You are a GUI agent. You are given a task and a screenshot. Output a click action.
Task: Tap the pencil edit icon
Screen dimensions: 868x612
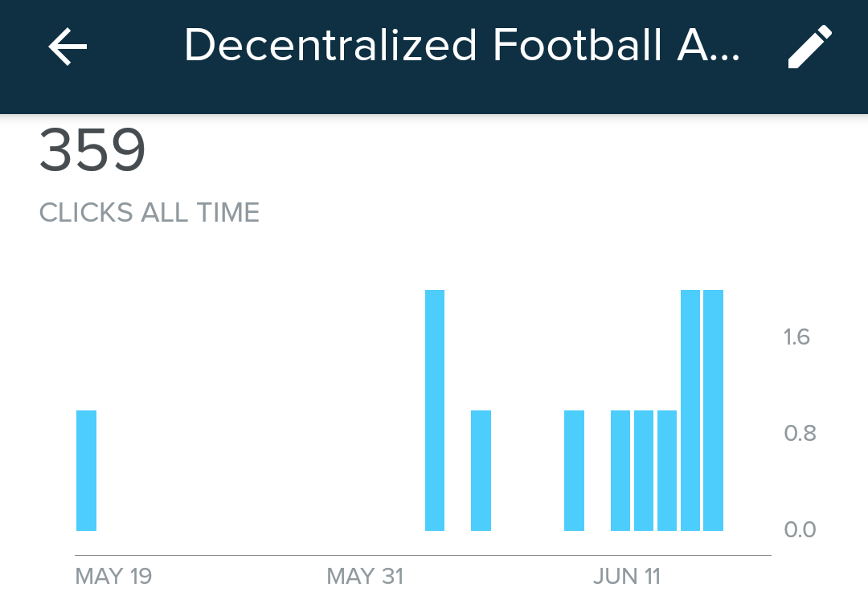tap(809, 47)
